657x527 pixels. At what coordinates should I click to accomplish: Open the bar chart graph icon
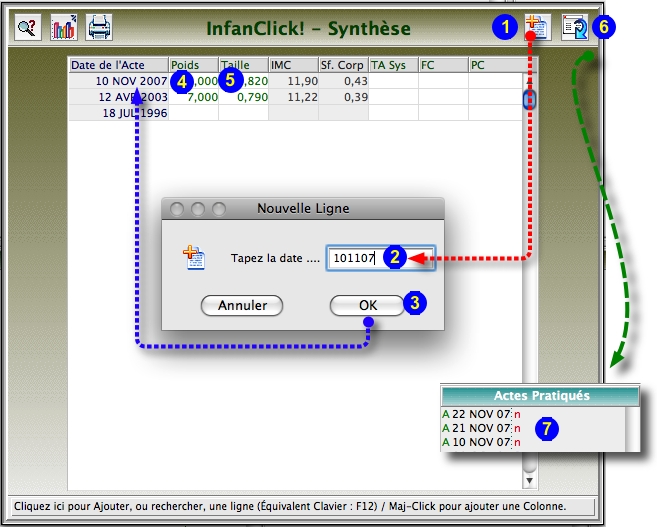tap(64, 27)
